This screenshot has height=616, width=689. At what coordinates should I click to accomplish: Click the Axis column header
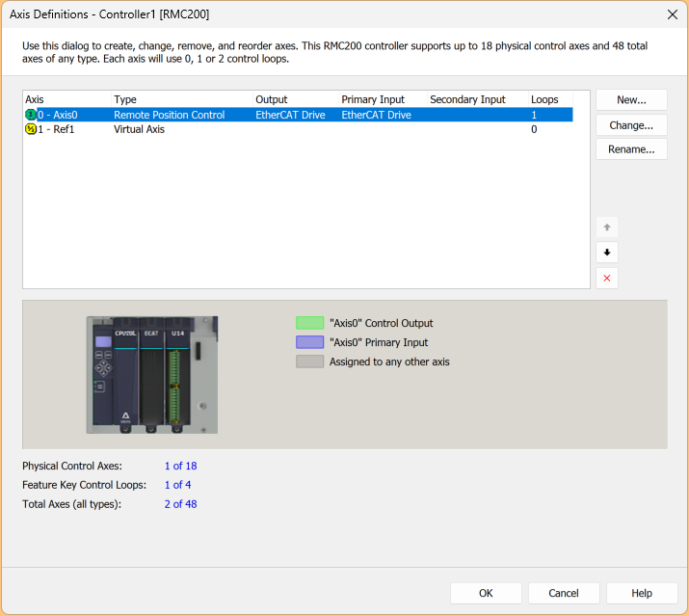(x=66, y=99)
